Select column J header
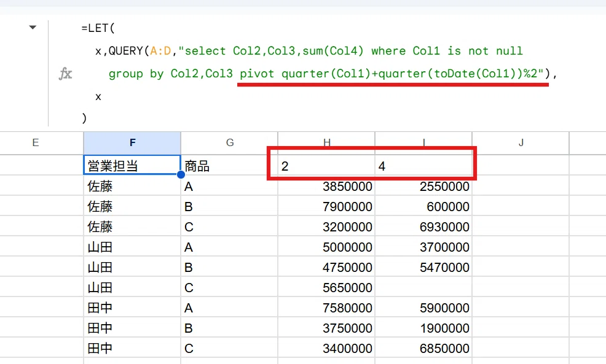 click(x=521, y=143)
